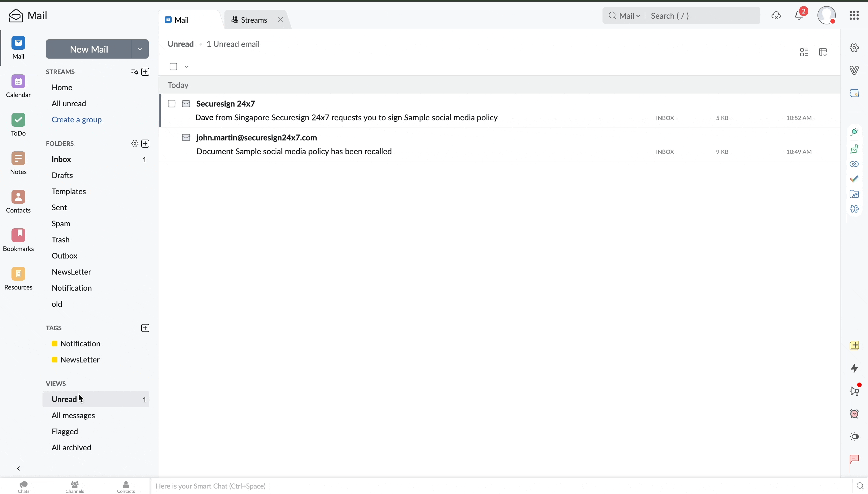Switch to the Streams tab
This screenshot has height=494, width=868.
point(254,20)
